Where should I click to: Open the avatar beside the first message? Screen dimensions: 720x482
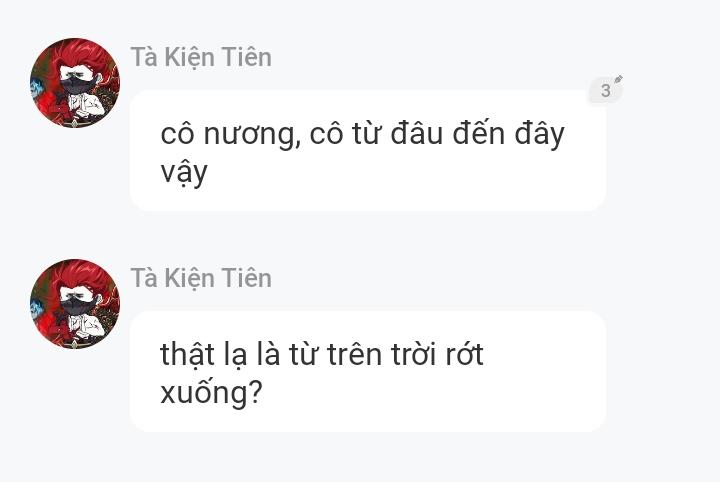click(75, 83)
